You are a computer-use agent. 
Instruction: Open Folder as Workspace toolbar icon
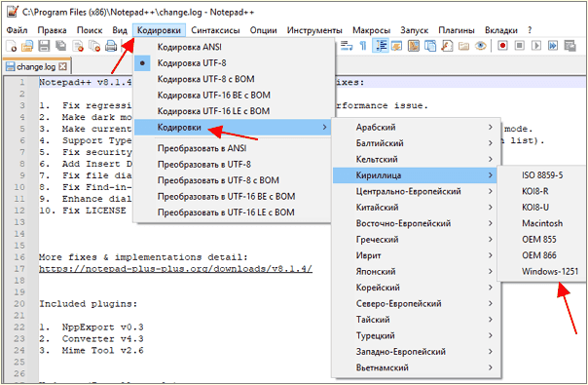(463, 46)
